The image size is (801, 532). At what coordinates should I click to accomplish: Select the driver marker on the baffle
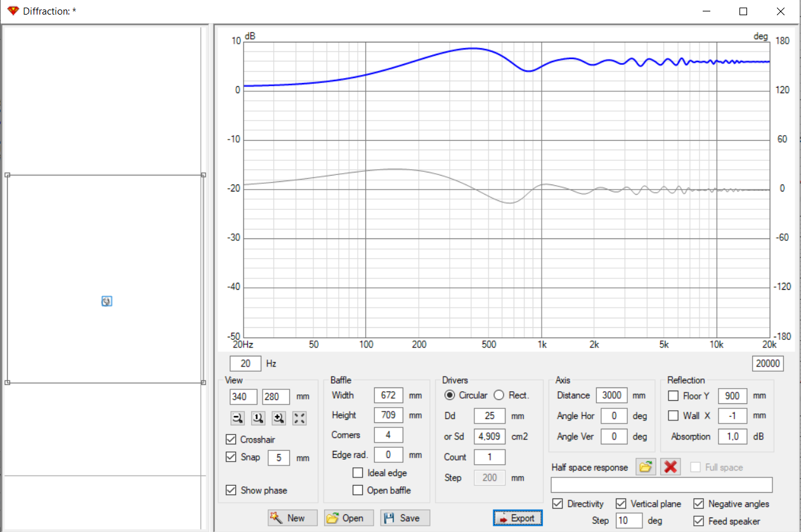tap(107, 301)
